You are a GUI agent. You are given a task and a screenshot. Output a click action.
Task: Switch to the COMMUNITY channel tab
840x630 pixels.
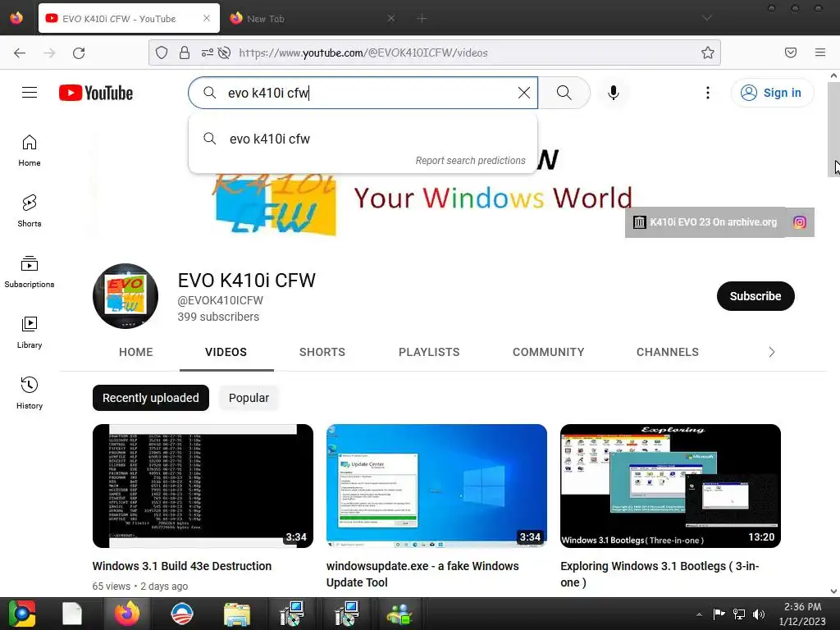[549, 352]
